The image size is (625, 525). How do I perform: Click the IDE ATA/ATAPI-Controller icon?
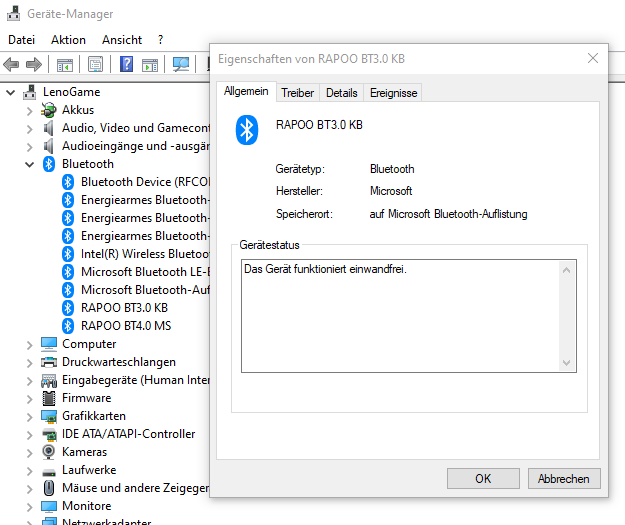49,435
